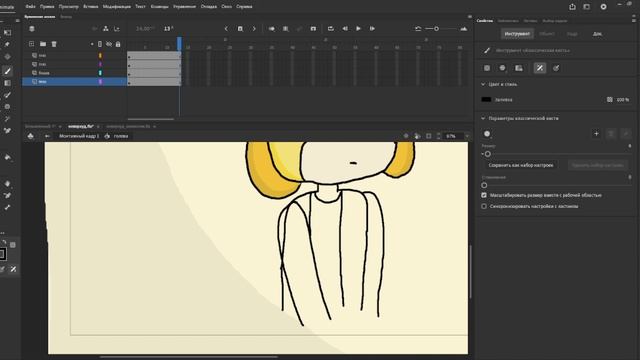Viewport: 640px width, 360px height.
Task: Adjust the brush smoothing slider handle
Action: point(484,185)
